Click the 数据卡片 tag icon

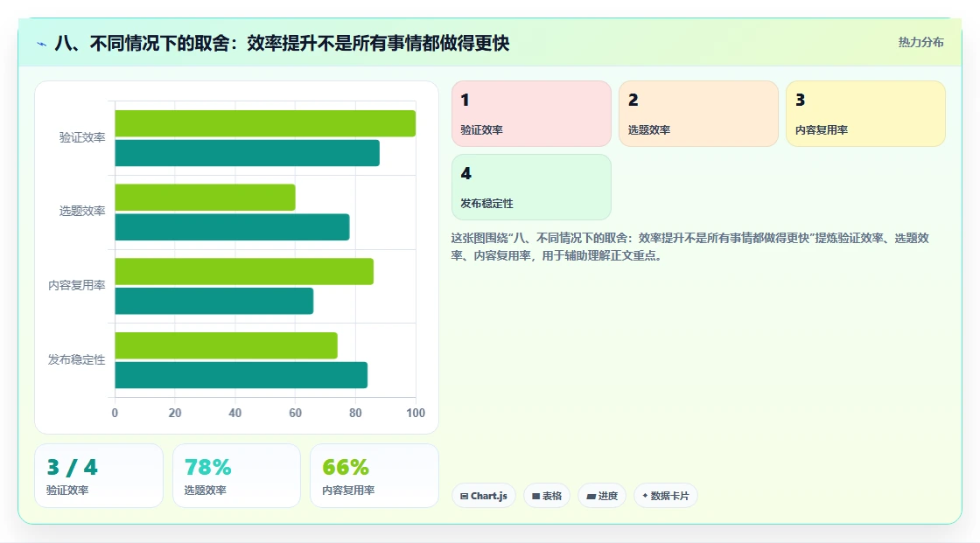point(645,496)
